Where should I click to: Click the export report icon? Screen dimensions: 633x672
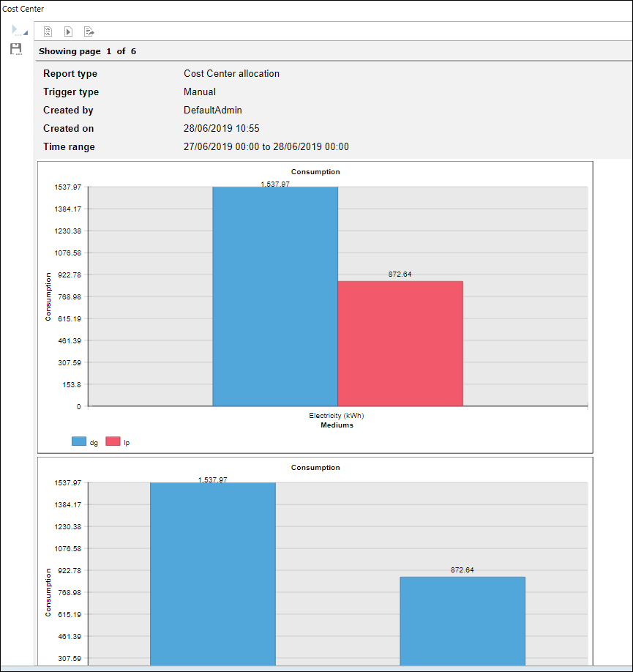89,31
